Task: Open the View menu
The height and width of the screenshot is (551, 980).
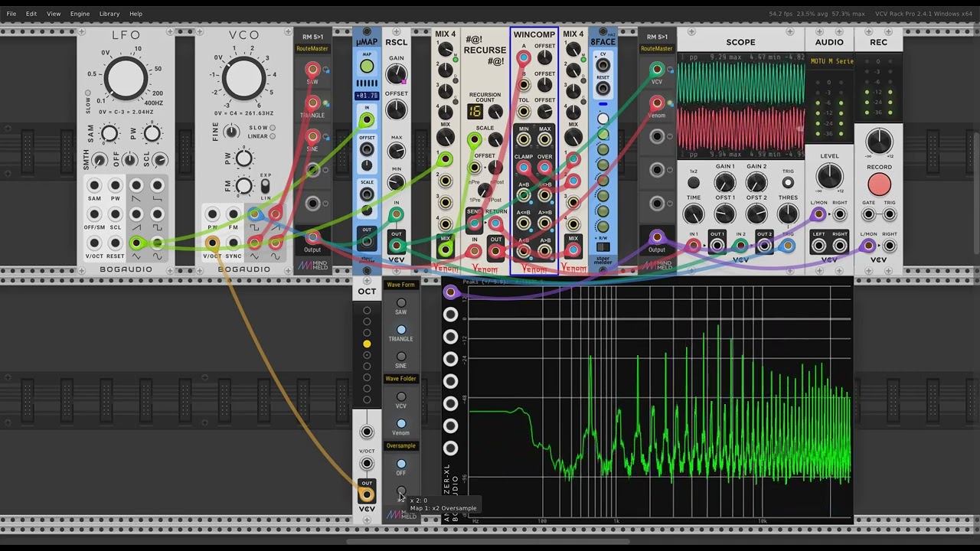Action: point(54,14)
